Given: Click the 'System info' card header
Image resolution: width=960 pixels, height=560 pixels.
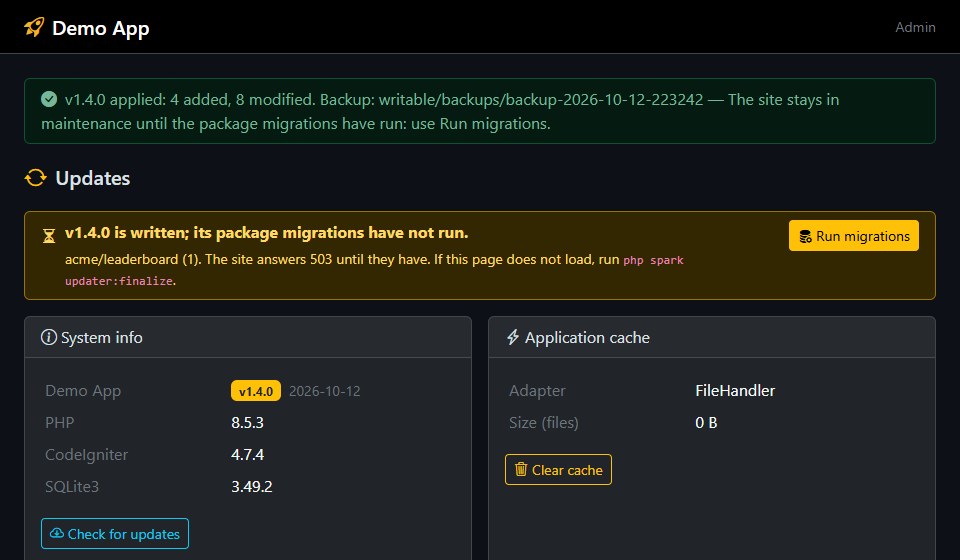Looking at the screenshot, I should 248,337.
